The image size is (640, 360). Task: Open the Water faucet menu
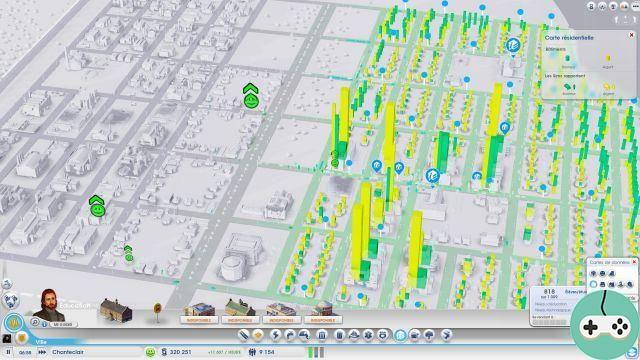(x=290, y=335)
